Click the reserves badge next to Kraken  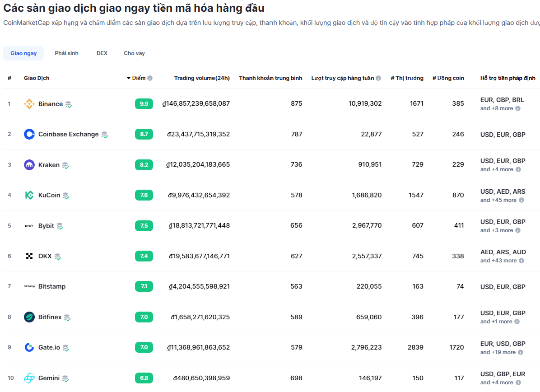point(65,165)
